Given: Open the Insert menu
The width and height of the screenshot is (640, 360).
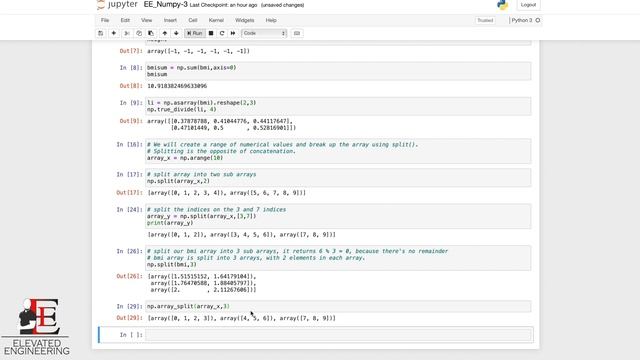Looking at the screenshot, I should [170, 20].
